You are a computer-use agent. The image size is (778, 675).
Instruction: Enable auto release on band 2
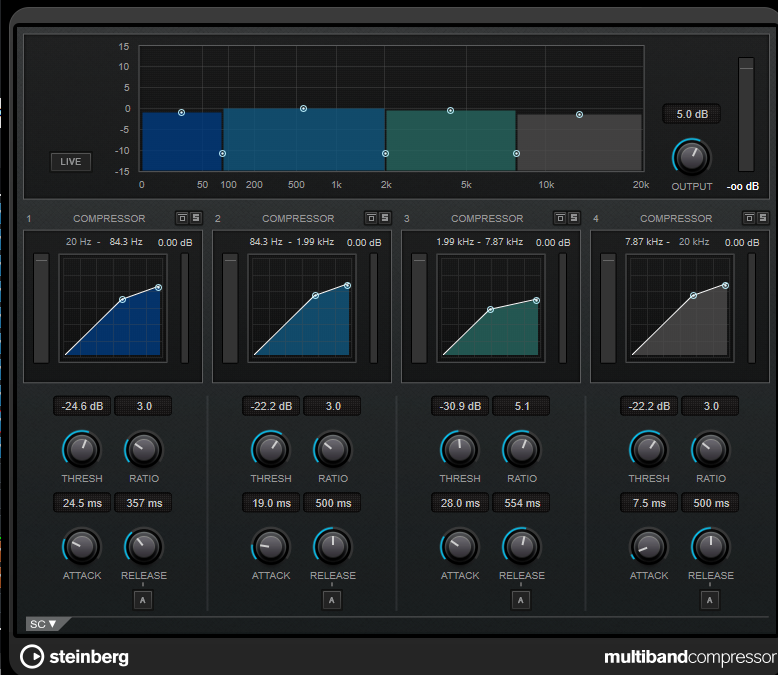pyautogui.click(x=332, y=600)
